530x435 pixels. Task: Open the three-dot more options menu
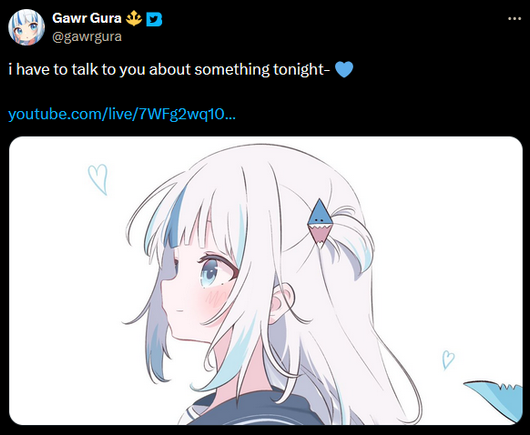[x=514, y=19]
